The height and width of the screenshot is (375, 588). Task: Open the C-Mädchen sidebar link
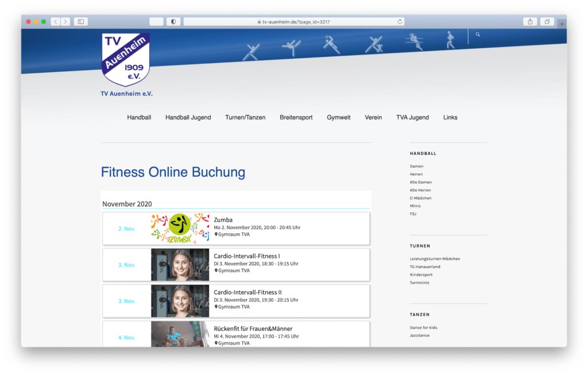[x=421, y=198]
